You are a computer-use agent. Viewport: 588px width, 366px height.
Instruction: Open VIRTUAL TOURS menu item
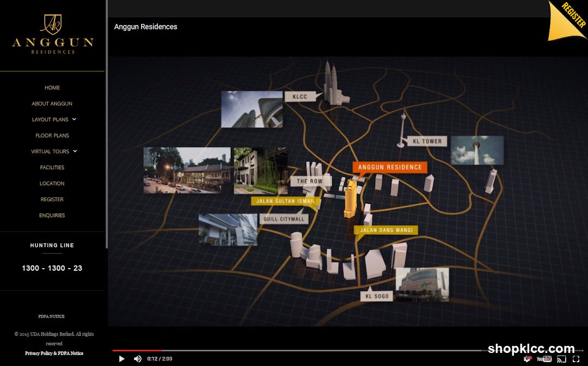50,151
